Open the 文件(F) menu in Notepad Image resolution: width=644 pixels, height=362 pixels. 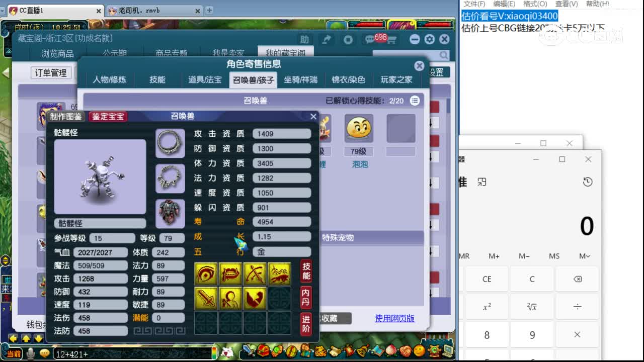474,4
